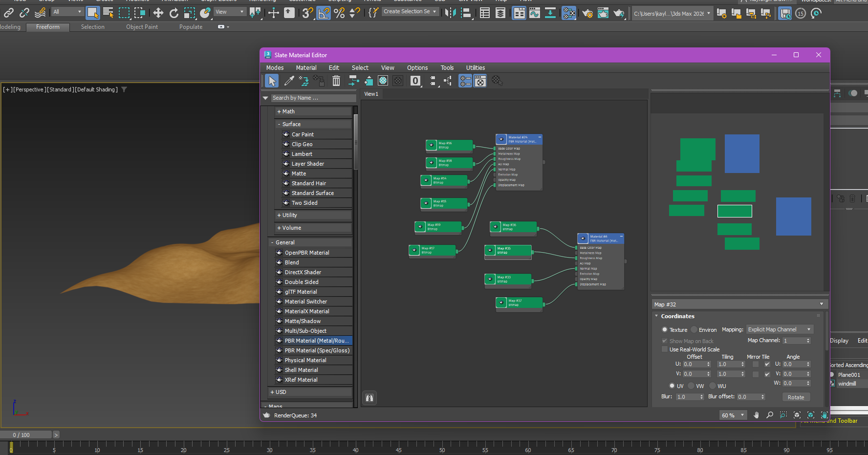Click the Search by Name field
The image size is (868, 455).
coord(313,98)
